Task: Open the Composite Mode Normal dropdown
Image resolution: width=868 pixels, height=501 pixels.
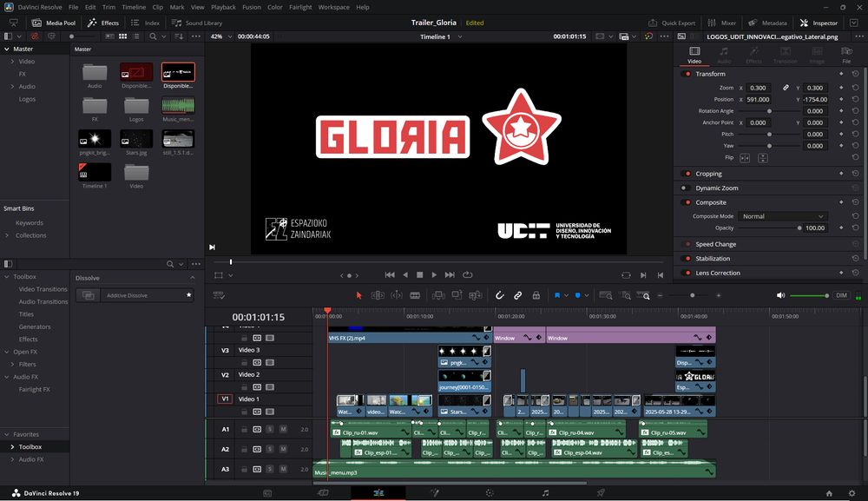Action: tap(783, 216)
